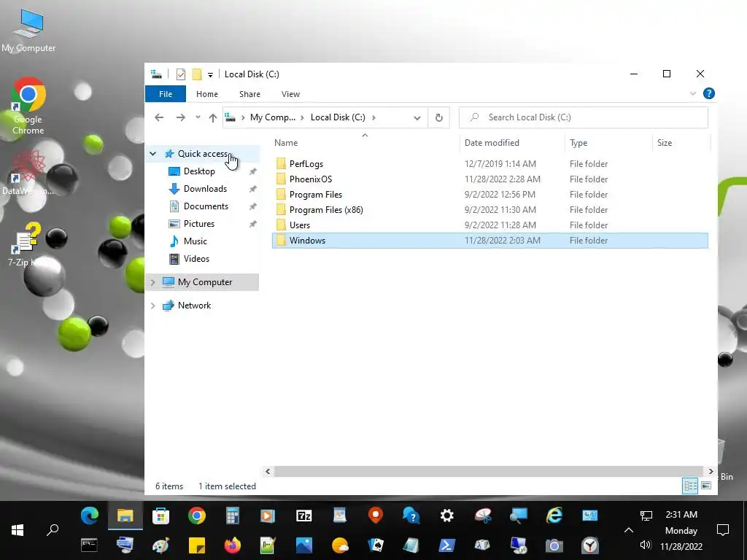Select Network in navigation pane
Image resolution: width=747 pixels, height=560 pixels.
point(194,306)
